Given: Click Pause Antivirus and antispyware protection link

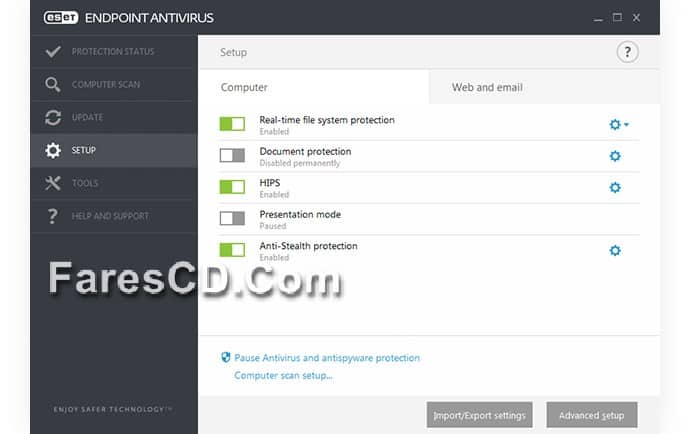Looking at the screenshot, I should pyautogui.click(x=327, y=358).
